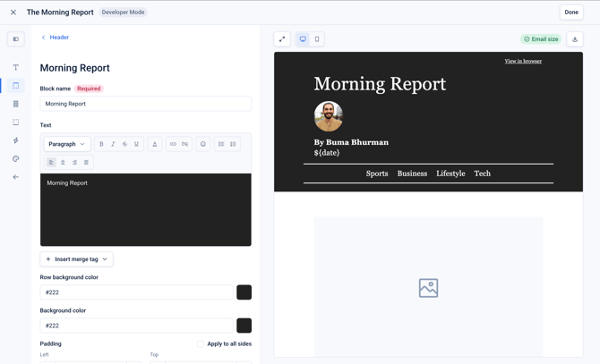Click the Sports nav link
Screen dimensions: 600x364
377,174
